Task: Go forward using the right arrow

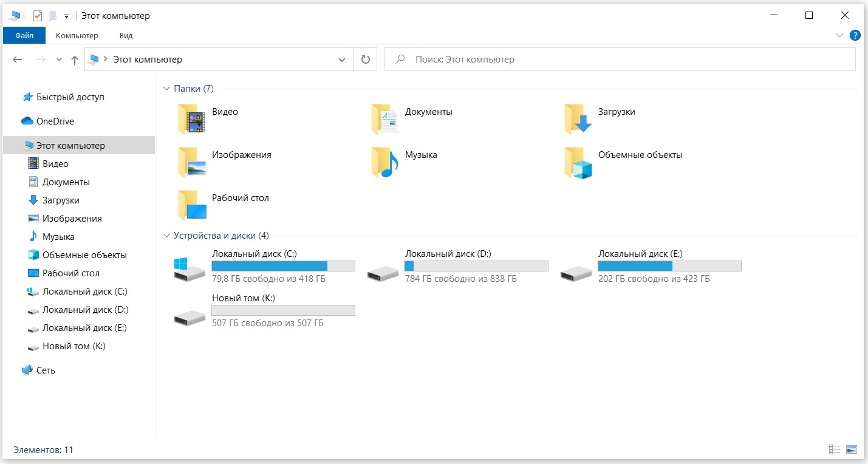Action: click(x=41, y=60)
